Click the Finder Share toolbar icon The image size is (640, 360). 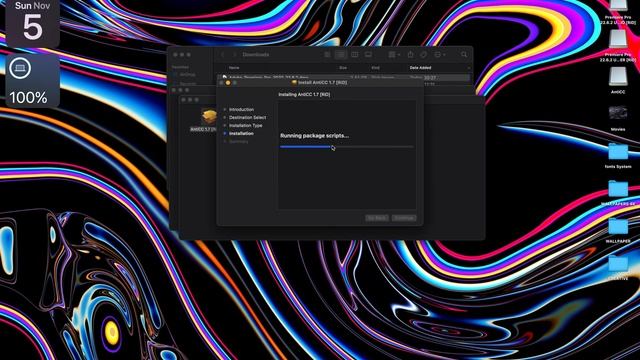[x=411, y=55]
